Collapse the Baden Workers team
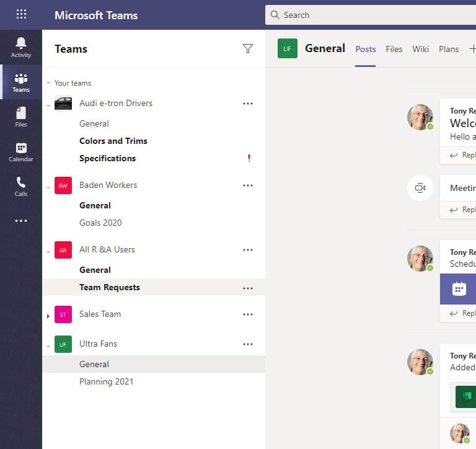 click(48, 187)
